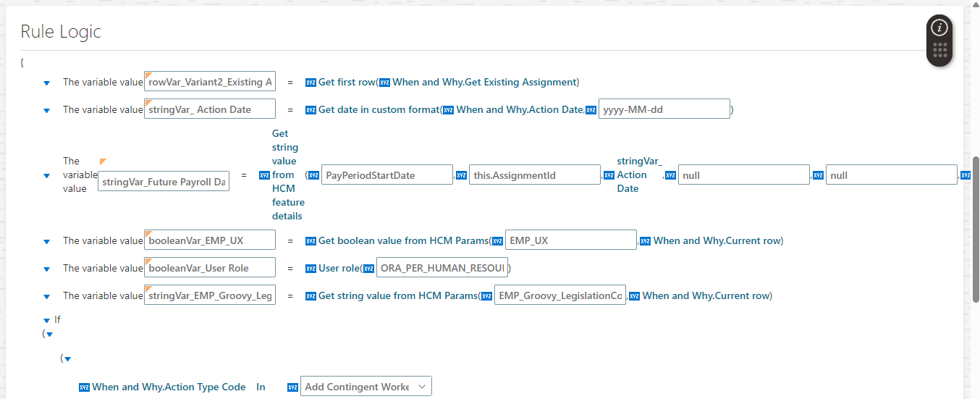Click the xyz icon before Get date in custom format
Screen dimensions: 980x399
311,110
